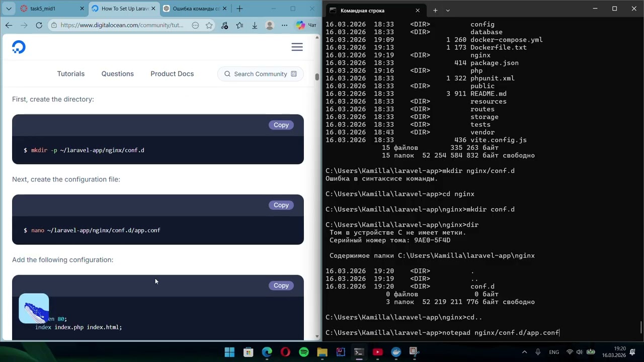Screen dimensions: 644x362
Task: Open the terminal profiles dropdown
Action: pos(448,10)
